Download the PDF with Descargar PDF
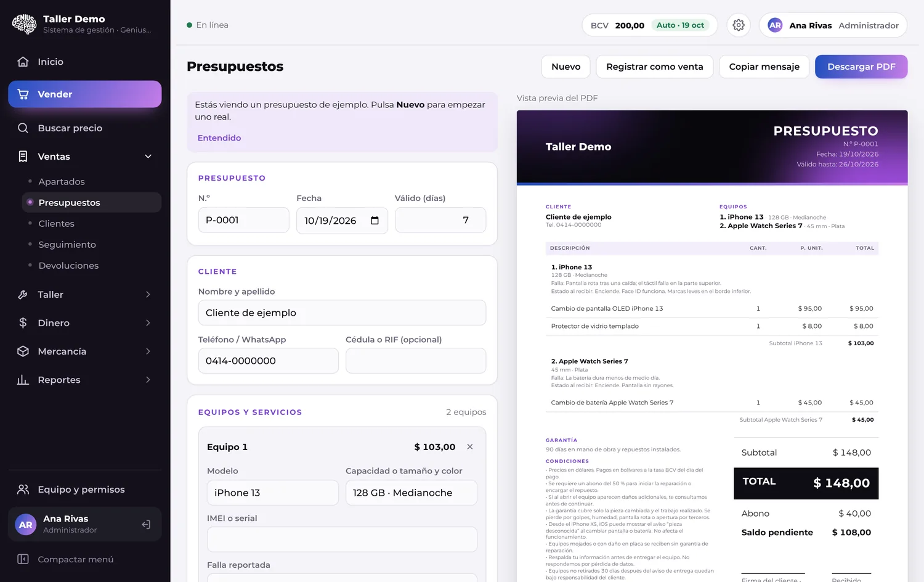The width and height of the screenshot is (924, 582). coord(861,67)
